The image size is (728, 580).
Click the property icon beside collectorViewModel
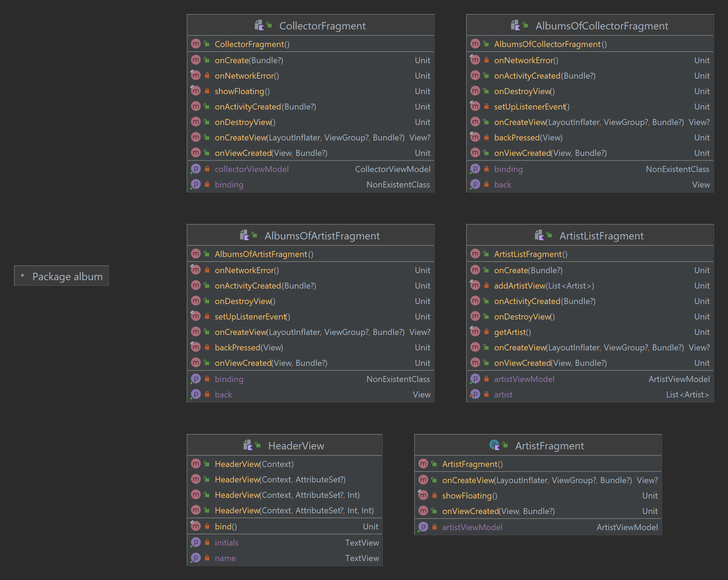(196, 169)
